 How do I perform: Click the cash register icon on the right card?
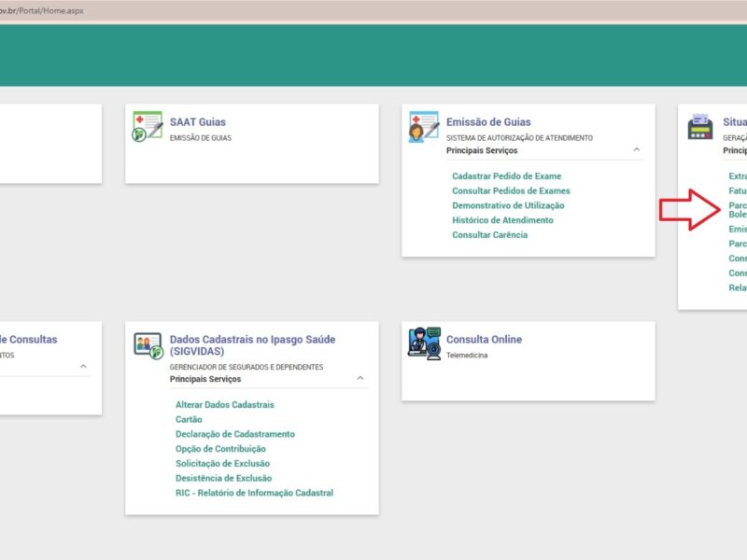pyautogui.click(x=699, y=127)
